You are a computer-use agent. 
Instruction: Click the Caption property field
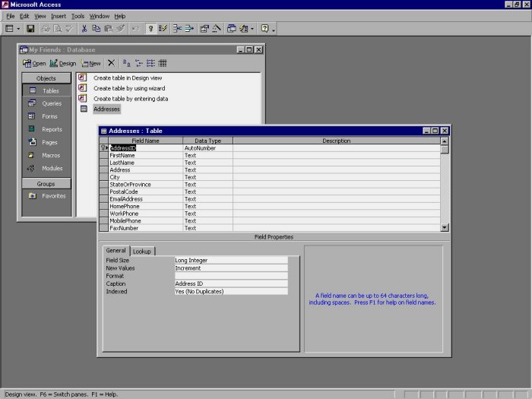click(230, 283)
